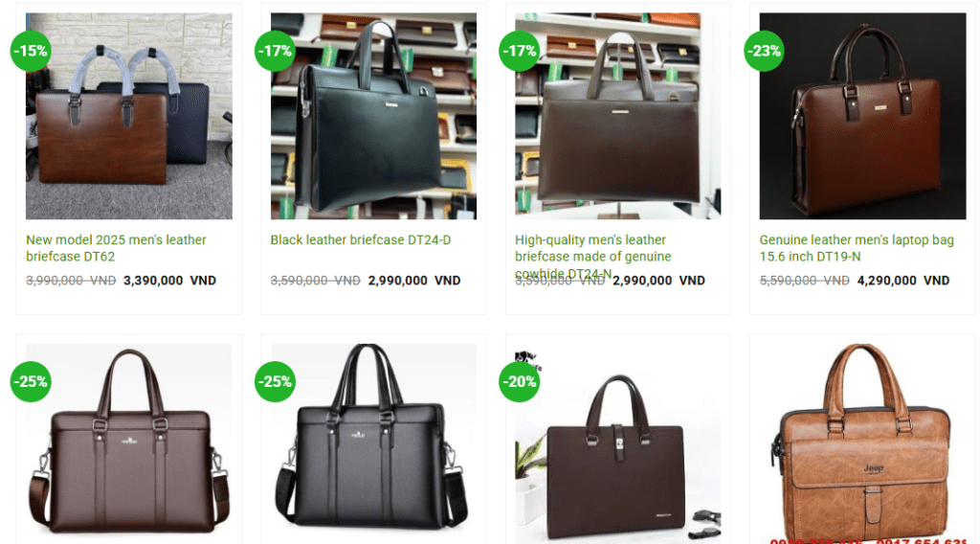Open the black DT24-D briefcase photo
980x544 pixels.
tap(373, 116)
